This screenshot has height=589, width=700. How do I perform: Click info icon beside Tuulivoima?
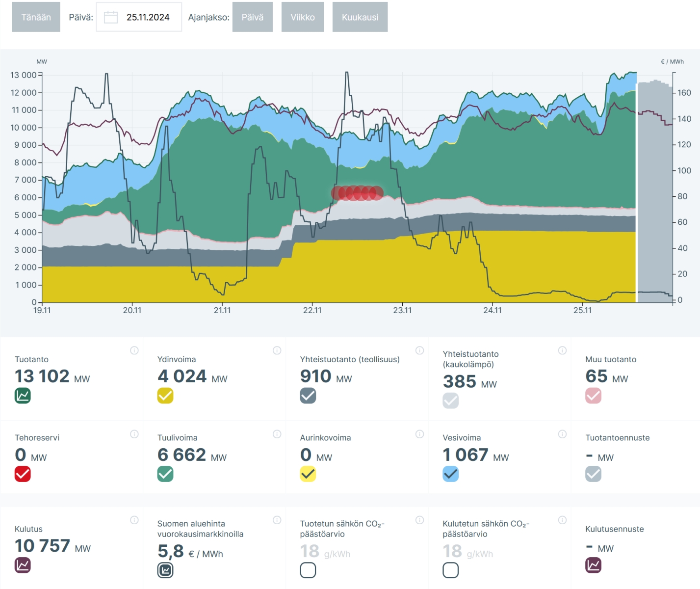pos(277,434)
